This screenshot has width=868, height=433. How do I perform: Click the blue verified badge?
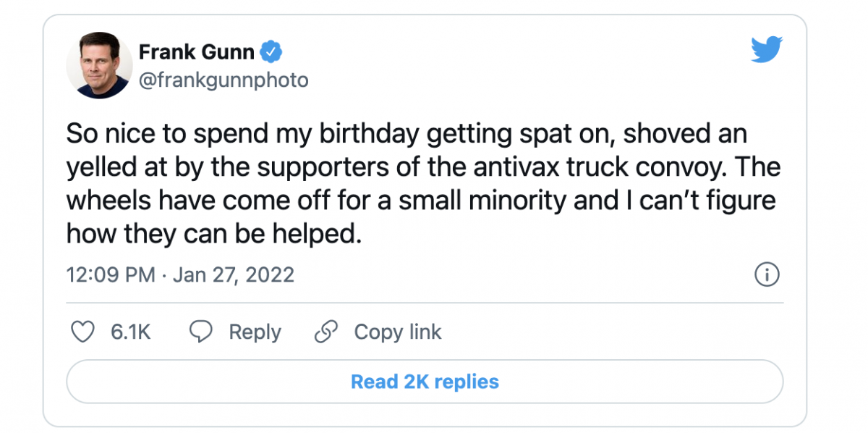(272, 52)
